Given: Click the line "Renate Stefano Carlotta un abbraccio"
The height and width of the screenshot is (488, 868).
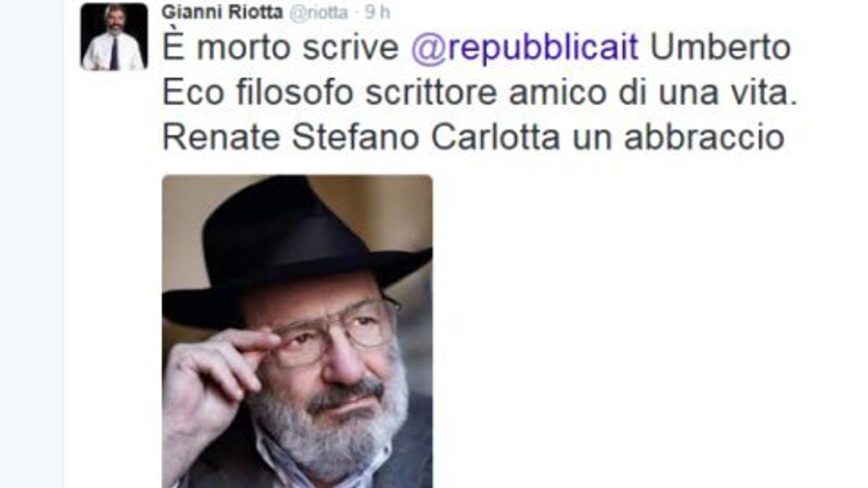Looking at the screenshot, I should (473, 137).
